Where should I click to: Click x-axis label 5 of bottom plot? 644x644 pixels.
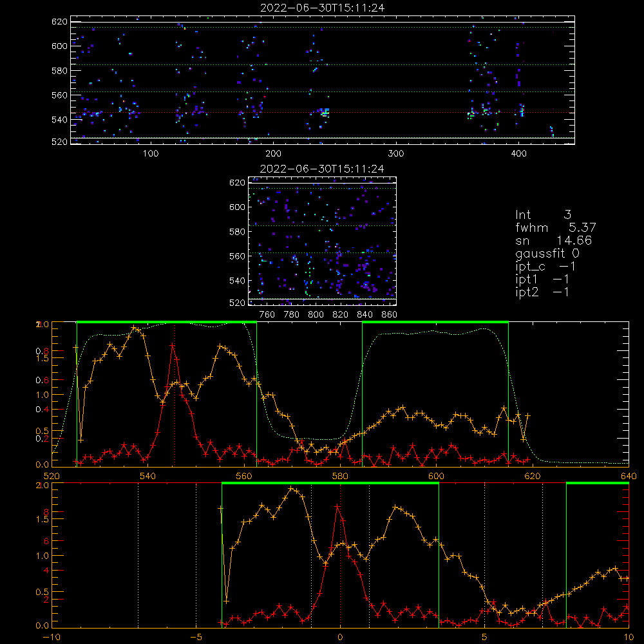point(484,638)
